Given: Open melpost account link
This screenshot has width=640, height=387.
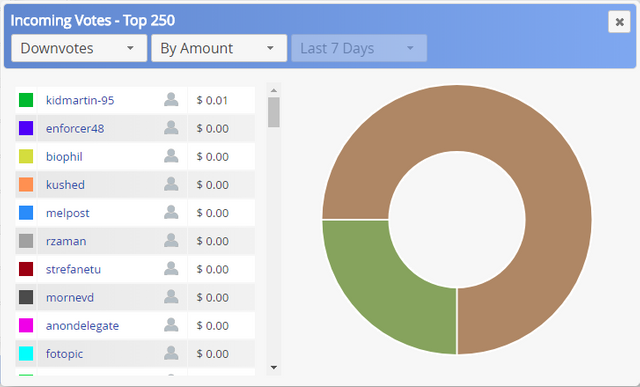Looking at the screenshot, I should pyautogui.click(x=67, y=213).
